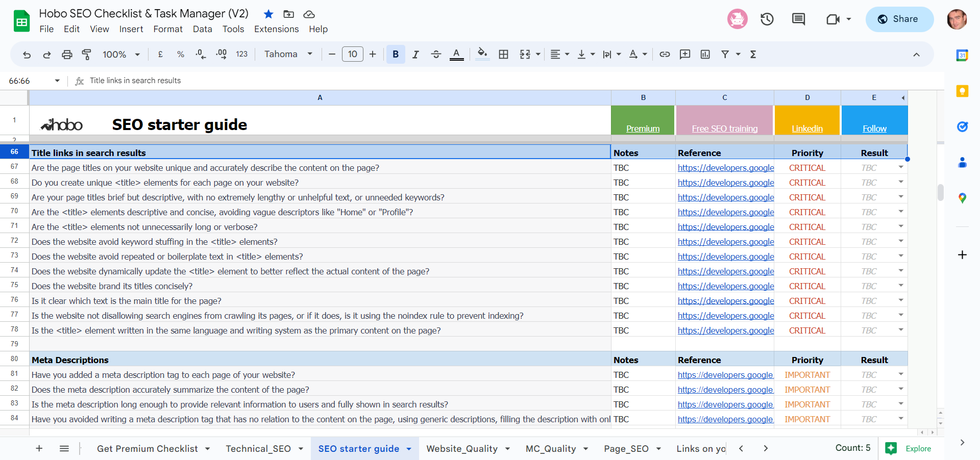The height and width of the screenshot is (460, 980).
Task: Open the Extensions menu
Action: tap(276, 29)
